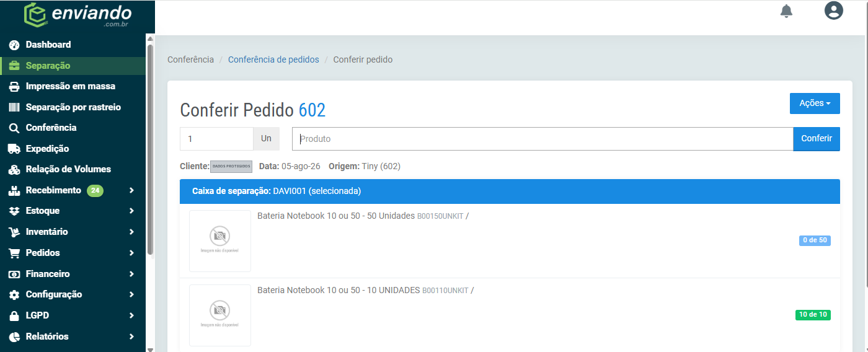The width and height of the screenshot is (868, 352).
Task: Click the Expedição truck icon
Action: [x=14, y=149]
